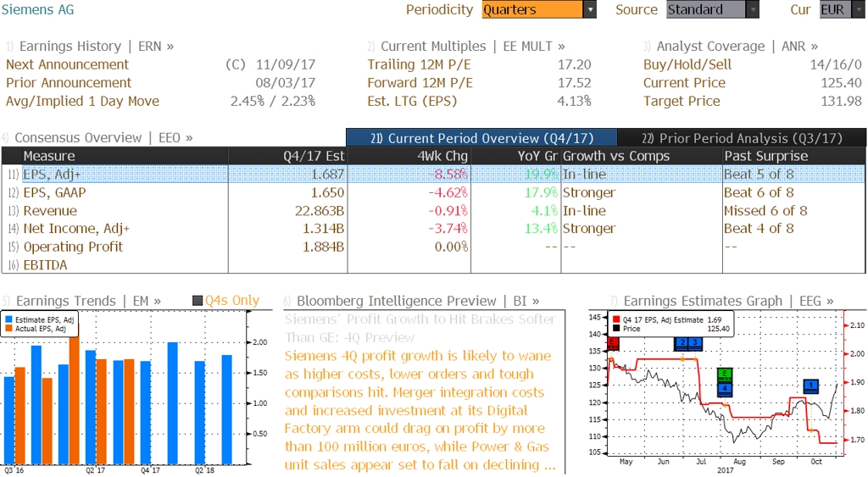Open the Periodicity Quarters dropdown arrow
Image resolution: width=868 pixels, height=477 pixels.
[x=590, y=9]
